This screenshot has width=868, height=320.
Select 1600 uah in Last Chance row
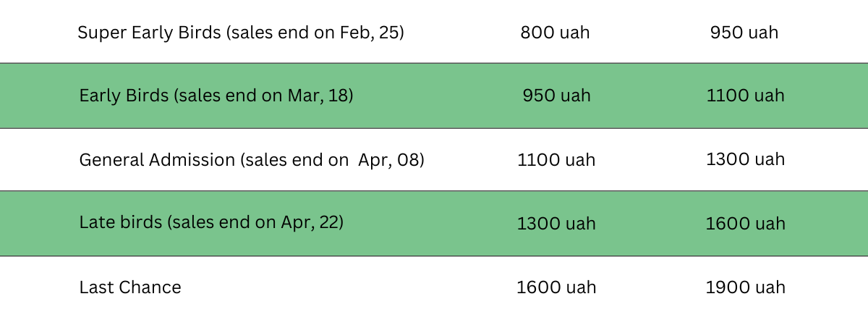pos(556,287)
